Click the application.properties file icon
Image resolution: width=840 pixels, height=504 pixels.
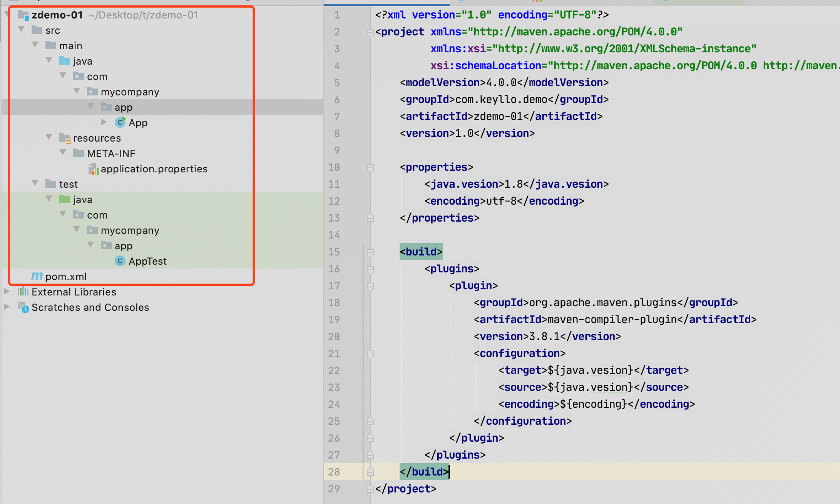93,169
